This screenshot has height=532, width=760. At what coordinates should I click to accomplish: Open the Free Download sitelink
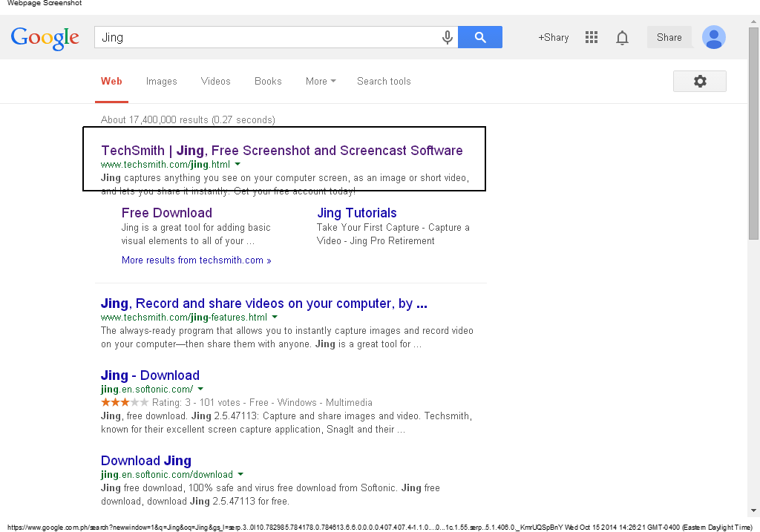pos(167,213)
